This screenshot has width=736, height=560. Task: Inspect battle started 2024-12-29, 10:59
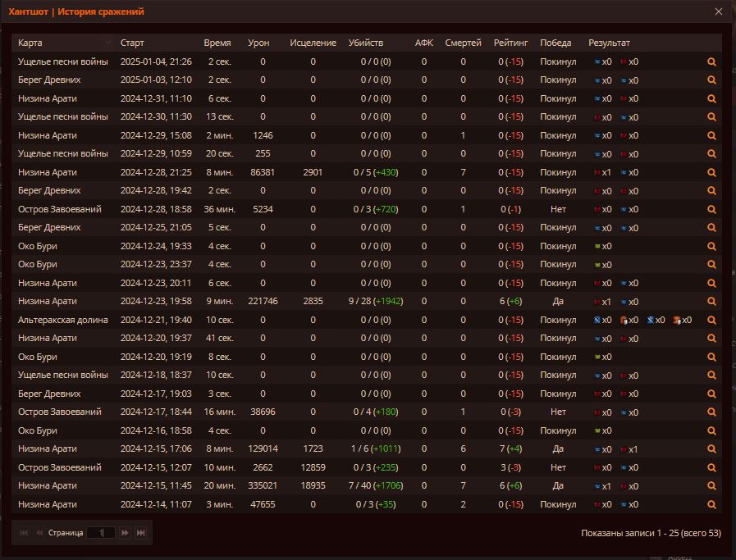point(711,154)
